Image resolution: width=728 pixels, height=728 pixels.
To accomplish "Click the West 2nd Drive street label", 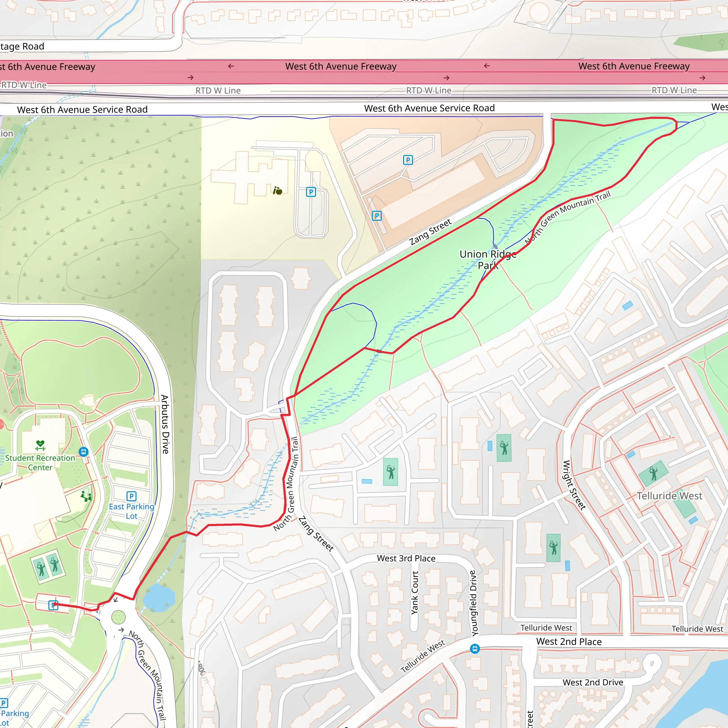I will [x=593, y=682].
